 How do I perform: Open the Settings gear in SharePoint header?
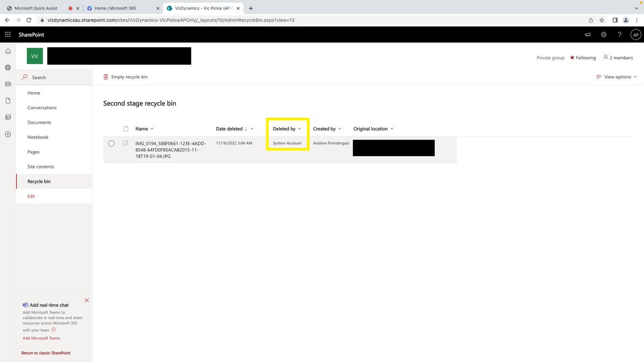click(x=604, y=34)
